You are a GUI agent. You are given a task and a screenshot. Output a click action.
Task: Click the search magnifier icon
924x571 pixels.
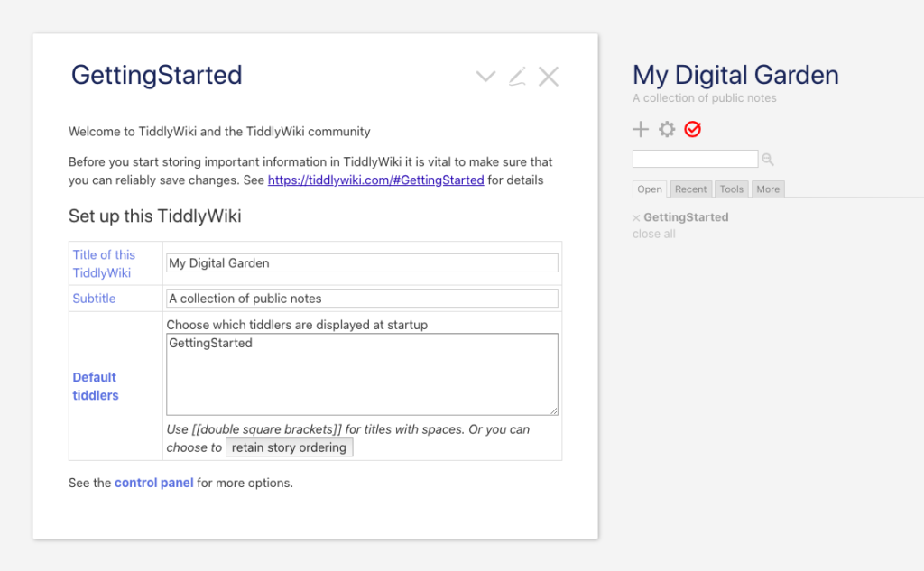(768, 160)
